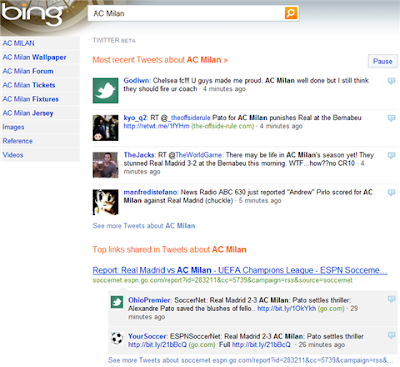Select AC Milan Wallpaper related search
The image size is (400, 367).
click(x=34, y=57)
